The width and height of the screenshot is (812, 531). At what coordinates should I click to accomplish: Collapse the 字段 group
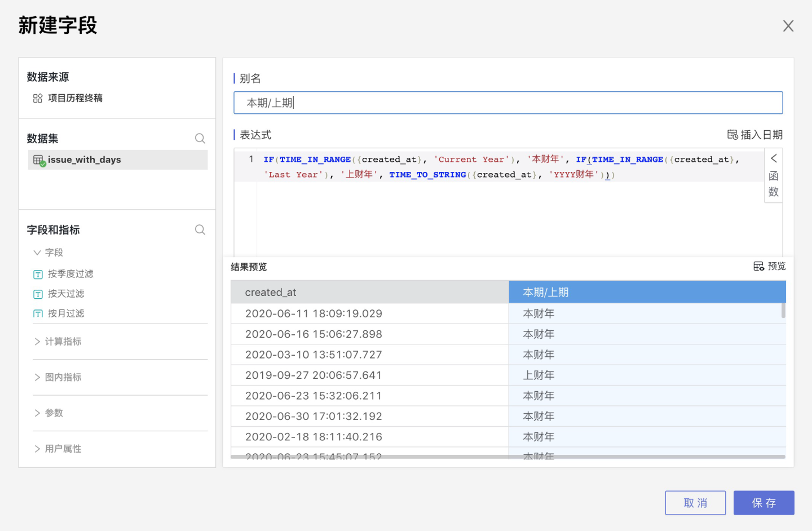[x=37, y=253]
